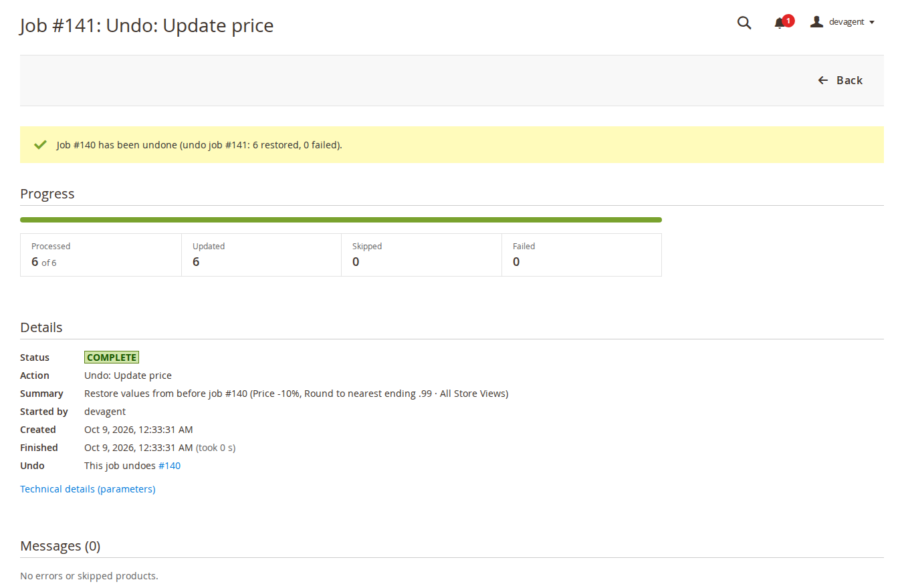Image resolution: width=904 pixels, height=588 pixels.
Task: Open the notifications bell icon
Action: point(779,23)
